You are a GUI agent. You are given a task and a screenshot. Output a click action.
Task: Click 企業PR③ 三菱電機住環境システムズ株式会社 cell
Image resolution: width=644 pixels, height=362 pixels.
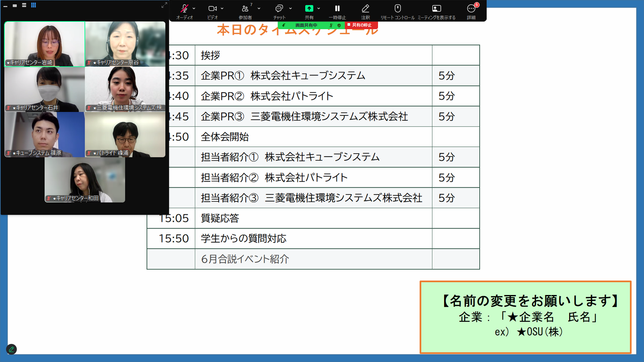coord(313,117)
